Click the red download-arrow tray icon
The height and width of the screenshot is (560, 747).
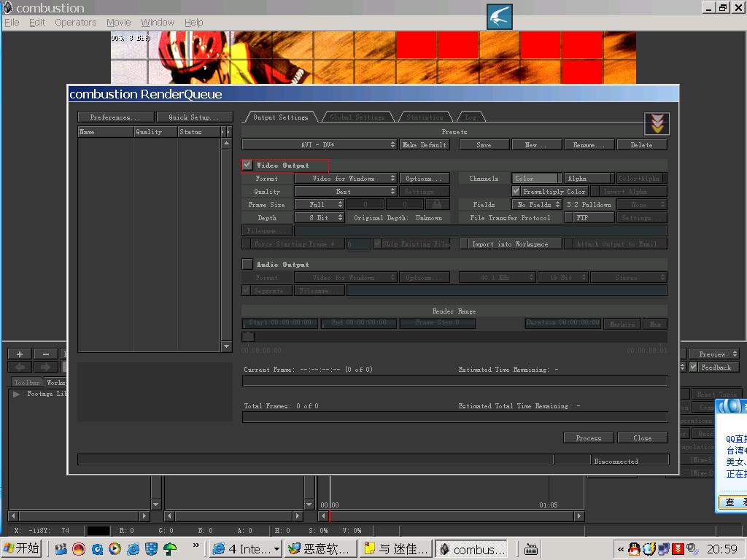point(678,549)
